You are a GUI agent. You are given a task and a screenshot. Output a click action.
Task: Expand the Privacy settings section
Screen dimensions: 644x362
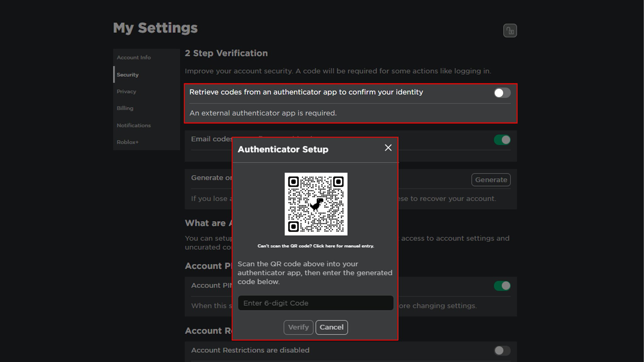126,91
